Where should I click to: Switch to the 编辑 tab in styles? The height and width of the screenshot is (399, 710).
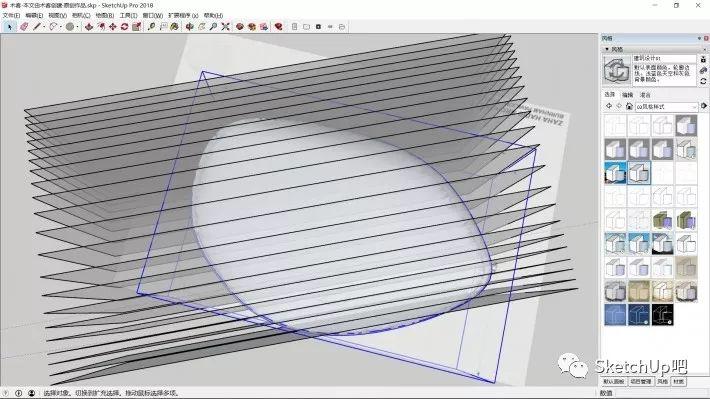pos(627,95)
